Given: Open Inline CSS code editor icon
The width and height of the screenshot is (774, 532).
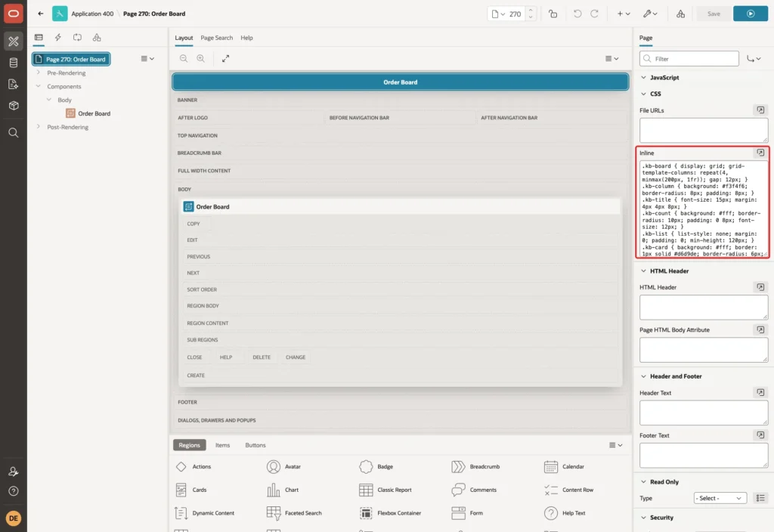Looking at the screenshot, I should click(x=760, y=153).
